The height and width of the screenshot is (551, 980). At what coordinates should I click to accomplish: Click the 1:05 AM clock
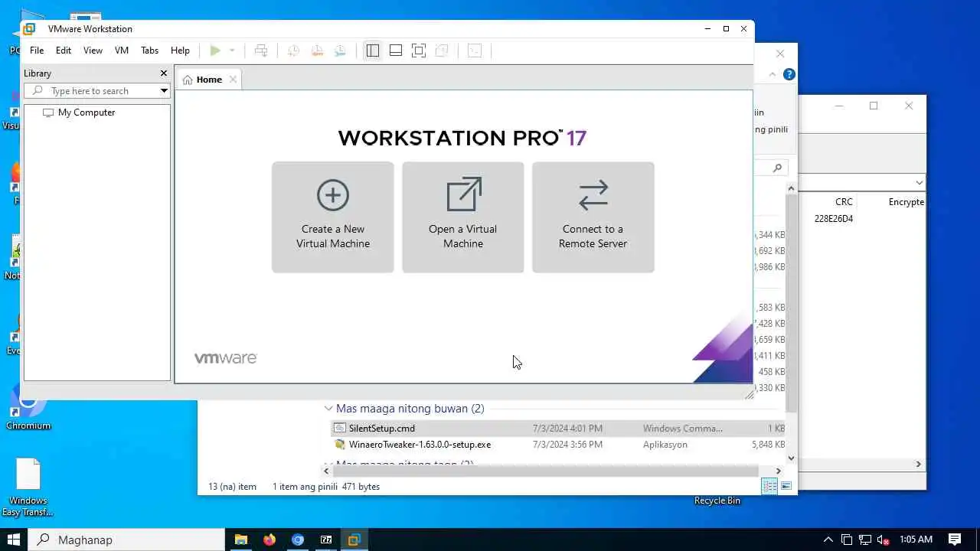[x=916, y=540]
